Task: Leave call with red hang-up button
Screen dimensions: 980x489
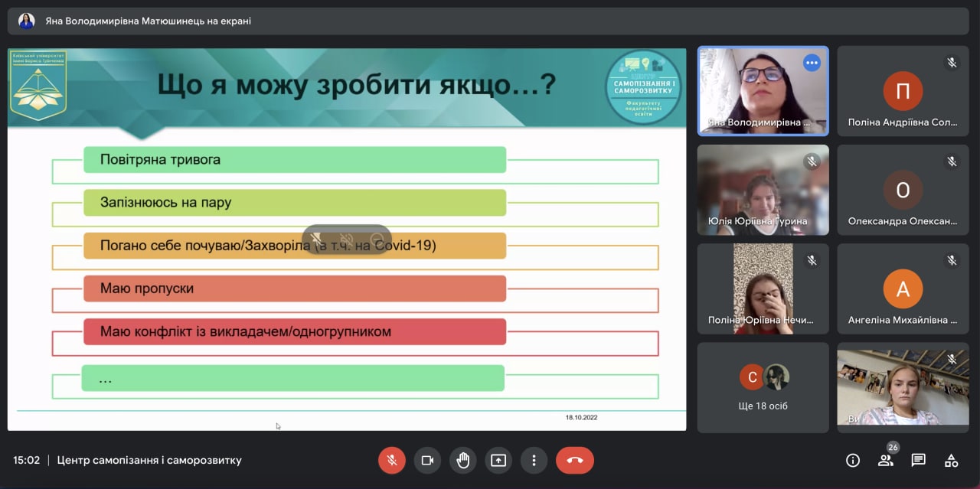Action: click(x=575, y=460)
